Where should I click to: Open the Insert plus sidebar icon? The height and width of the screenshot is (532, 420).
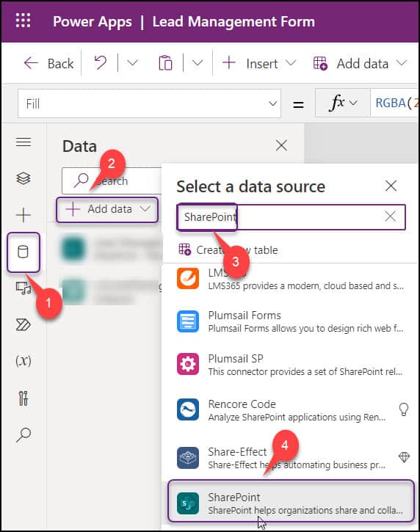point(23,215)
